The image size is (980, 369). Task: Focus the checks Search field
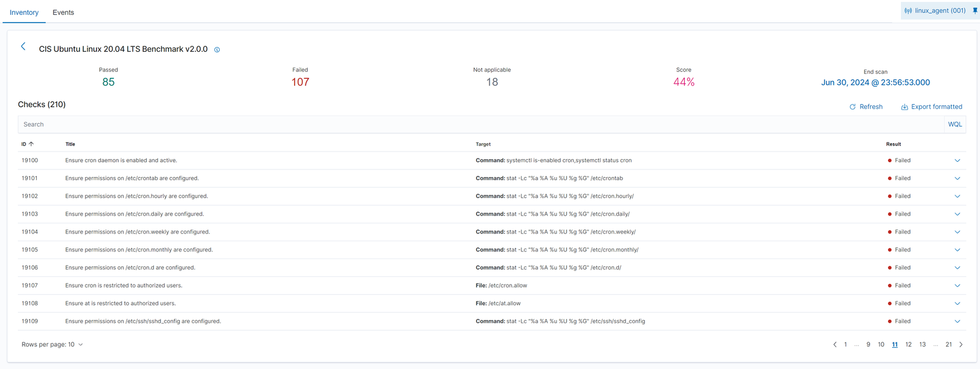click(x=481, y=124)
